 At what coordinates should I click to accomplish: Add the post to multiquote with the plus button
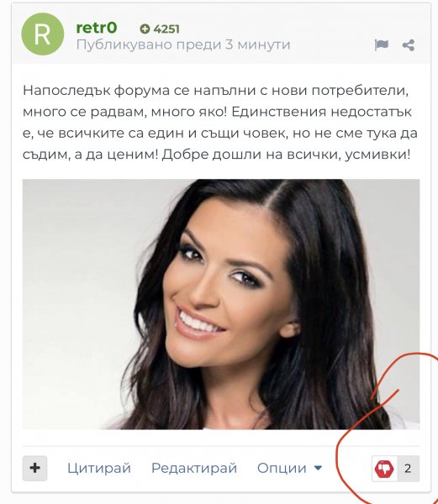click(x=34, y=468)
